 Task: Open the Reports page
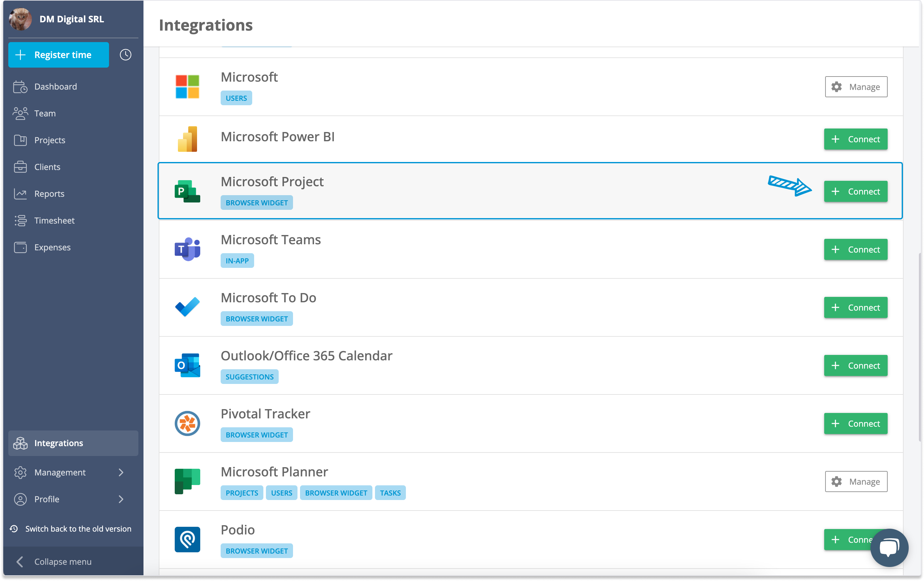click(x=73, y=194)
